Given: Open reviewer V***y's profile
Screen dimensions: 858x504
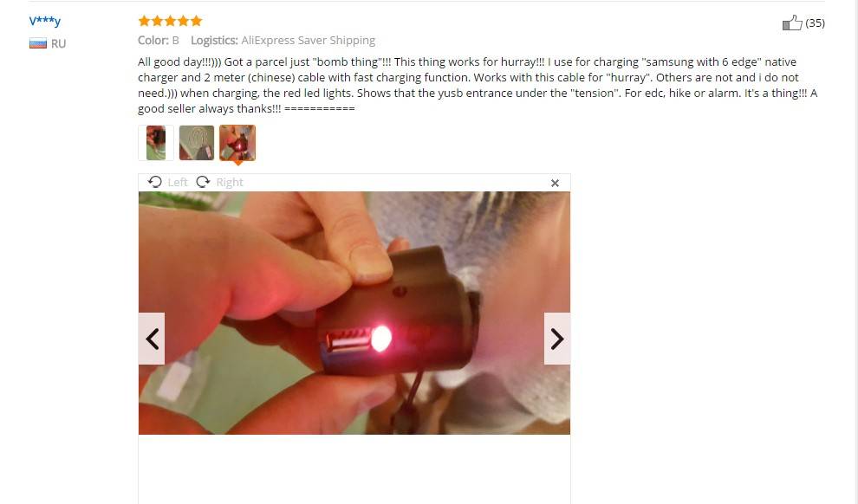Looking at the screenshot, I should click(x=45, y=22).
